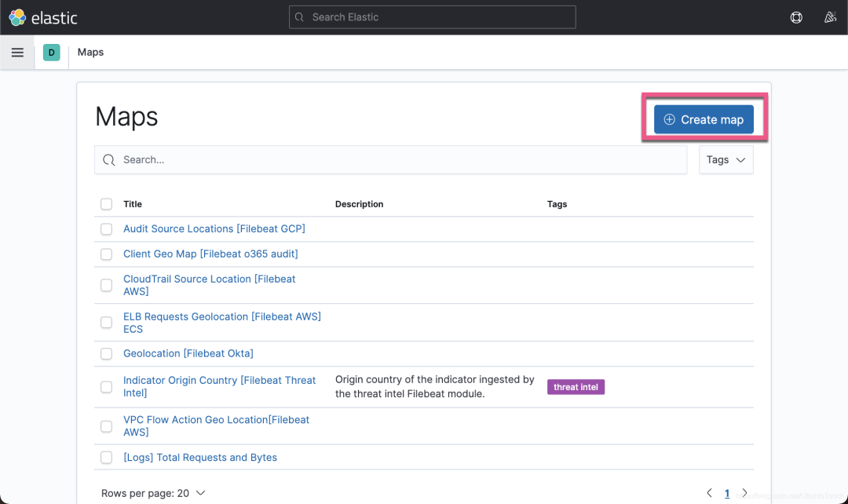Sort by the Title column header
The height and width of the screenshot is (504, 848).
click(x=133, y=204)
